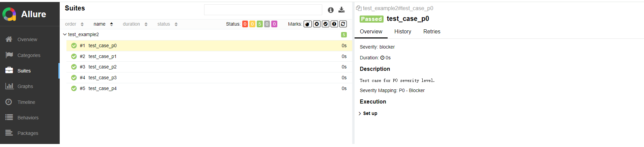644x147 pixels.
Task: Click the suites search input field
Action: coord(263,10)
